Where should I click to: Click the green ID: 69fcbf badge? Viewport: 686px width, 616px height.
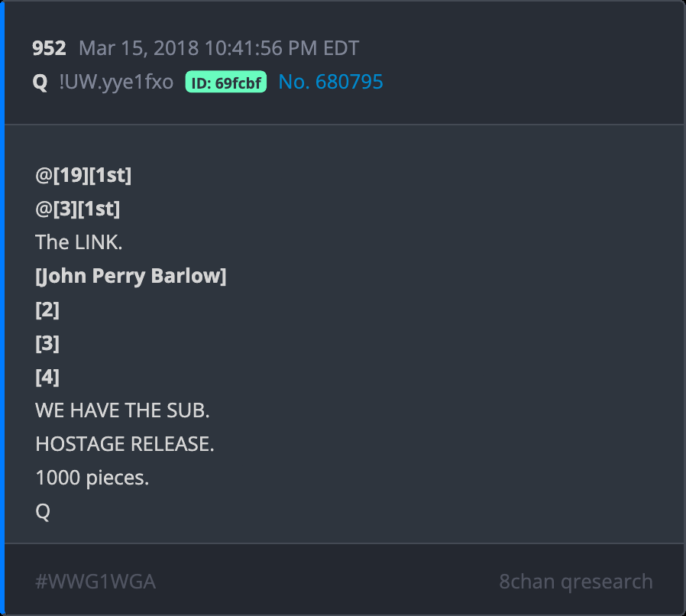(225, 83)
